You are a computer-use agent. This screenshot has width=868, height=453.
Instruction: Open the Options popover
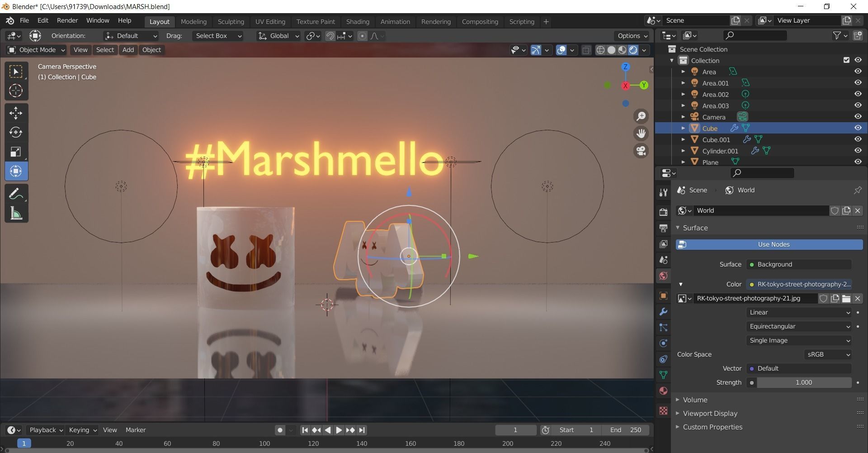pos(632,36)
